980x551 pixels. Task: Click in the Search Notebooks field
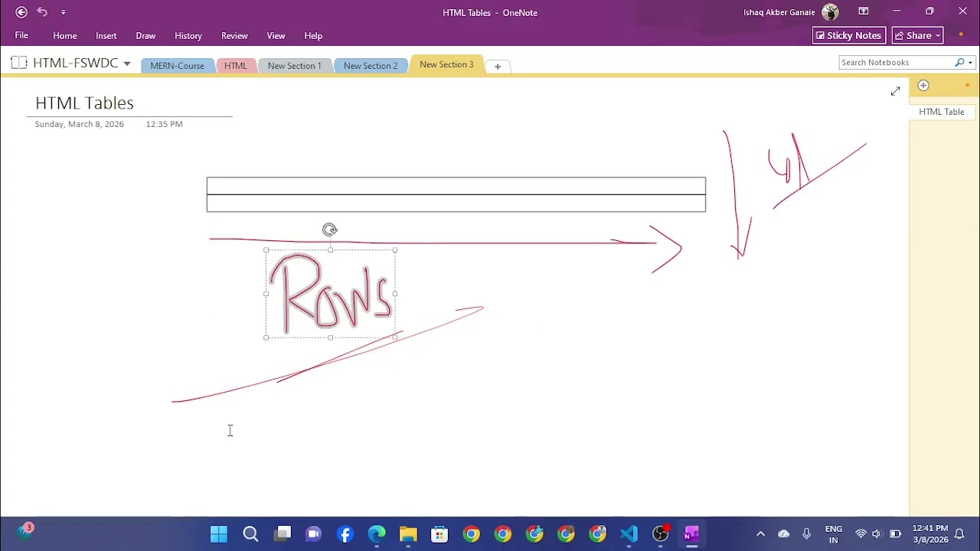896,63
